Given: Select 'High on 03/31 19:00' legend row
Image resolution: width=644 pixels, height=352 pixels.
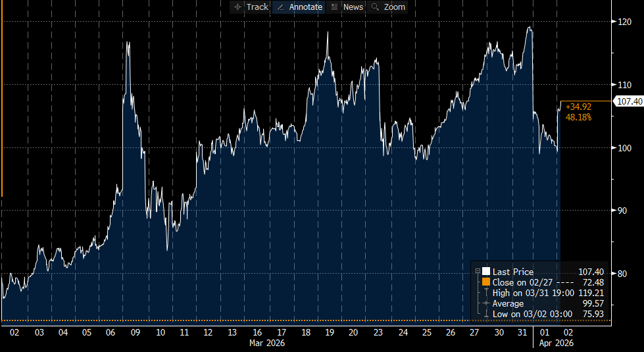Looking at the screenshot, I should click(x=533, y=293).
